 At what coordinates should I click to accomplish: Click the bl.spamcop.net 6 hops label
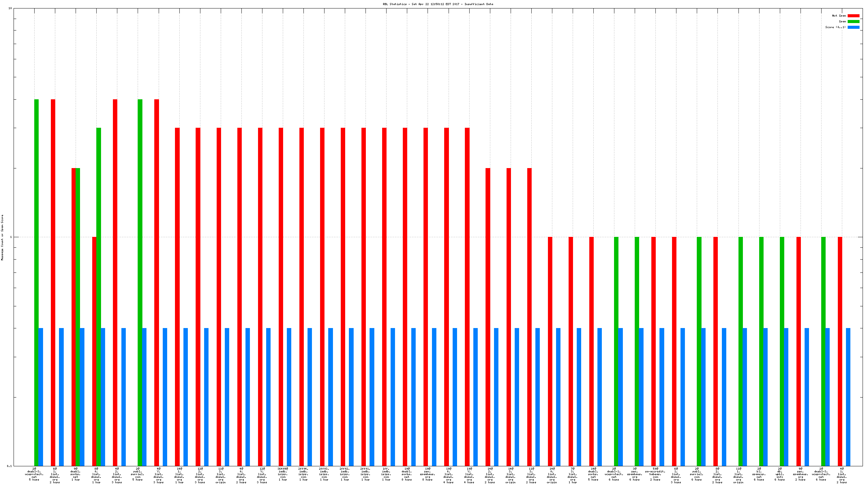[759, 474]
